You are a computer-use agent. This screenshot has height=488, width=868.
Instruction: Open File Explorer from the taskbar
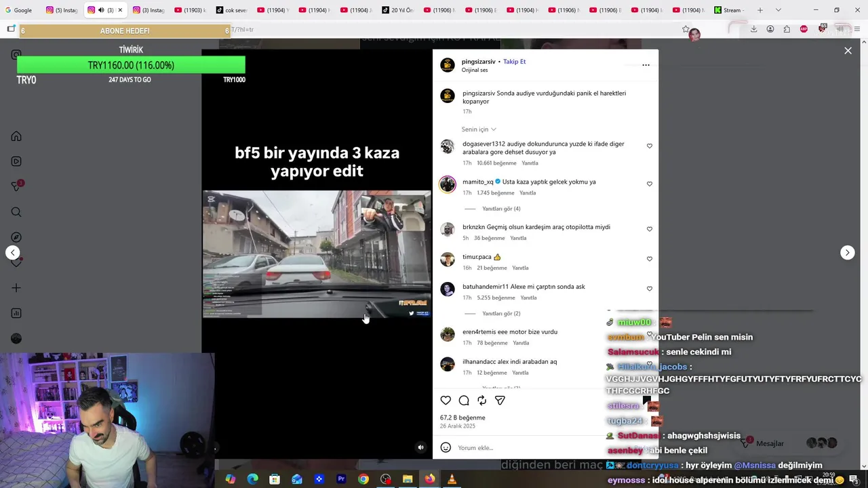click(x=408, y=479)
